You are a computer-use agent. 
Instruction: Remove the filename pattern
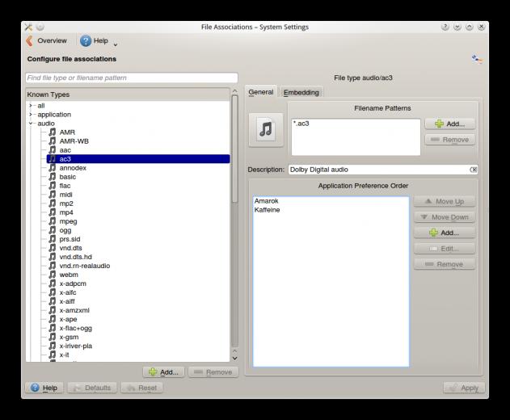[x=450, y=140]
